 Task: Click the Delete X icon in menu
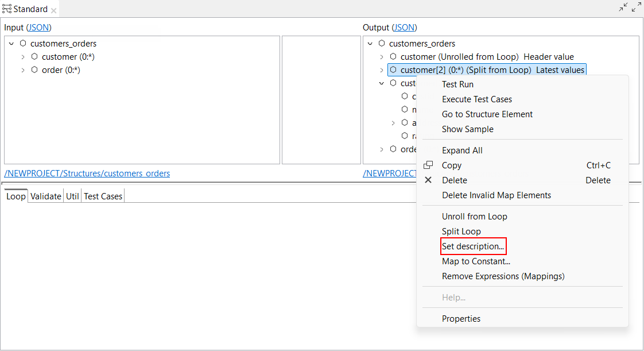click(x=428, y=180)
